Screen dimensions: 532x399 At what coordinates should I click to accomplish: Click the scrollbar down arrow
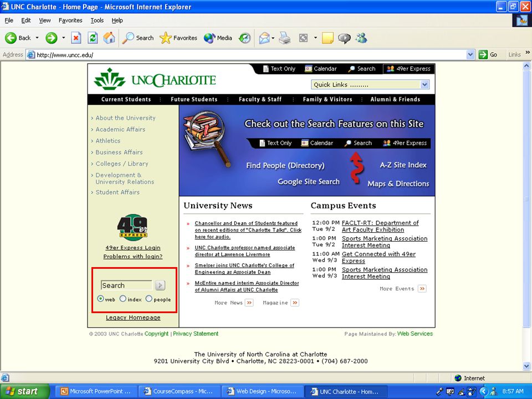(526, 366)
